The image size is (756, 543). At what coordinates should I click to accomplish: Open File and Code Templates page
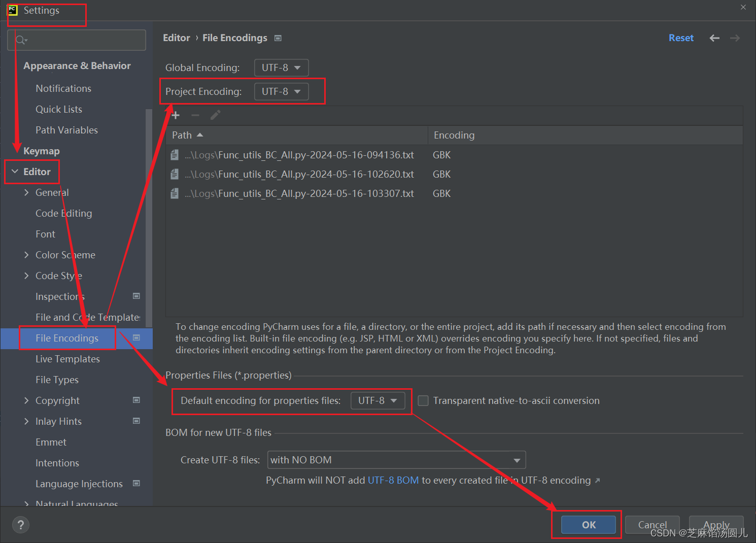(x=88, y=317)
